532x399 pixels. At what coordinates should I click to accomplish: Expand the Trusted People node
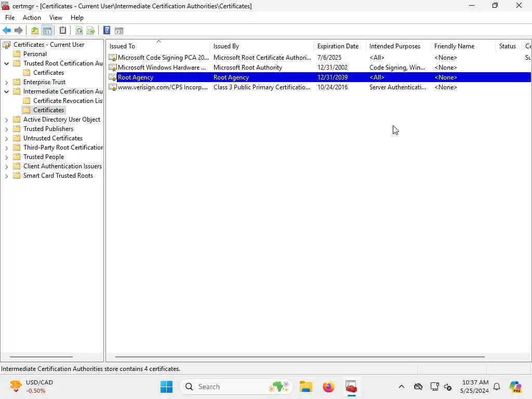pyautogui.click(x=6, y=157)
